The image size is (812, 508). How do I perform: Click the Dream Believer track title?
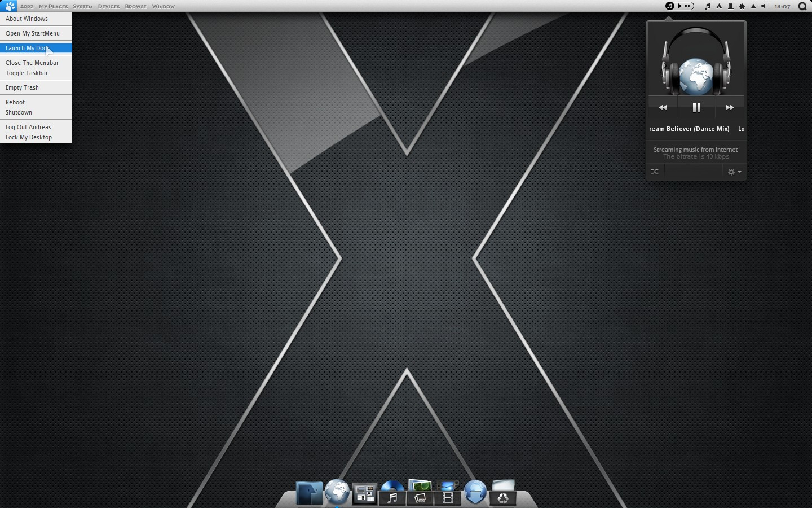tap(689, 129)
